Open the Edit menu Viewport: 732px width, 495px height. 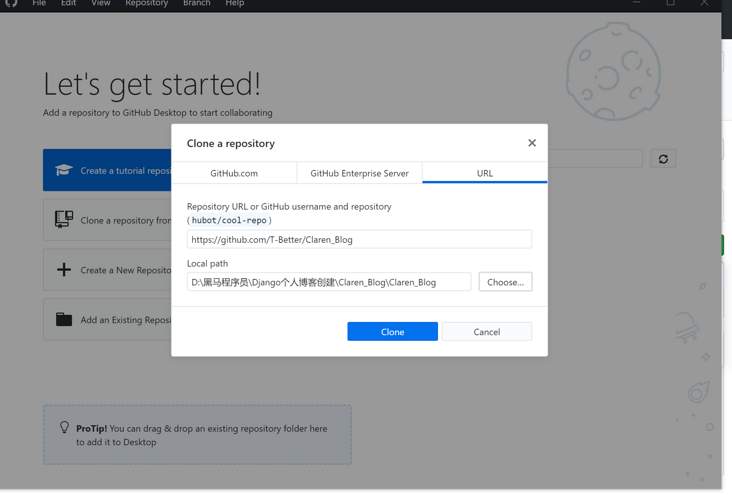pyautogui.click(x=68, y=3)
